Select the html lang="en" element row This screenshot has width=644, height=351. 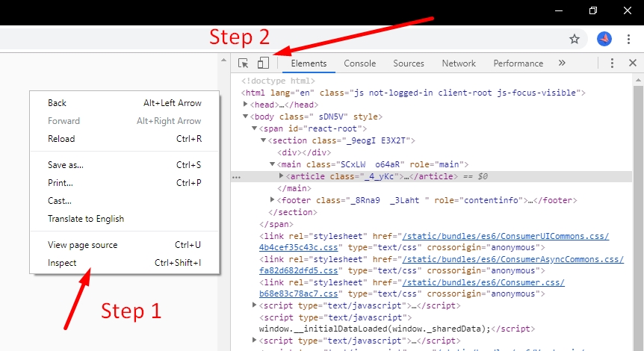(413, 93)
